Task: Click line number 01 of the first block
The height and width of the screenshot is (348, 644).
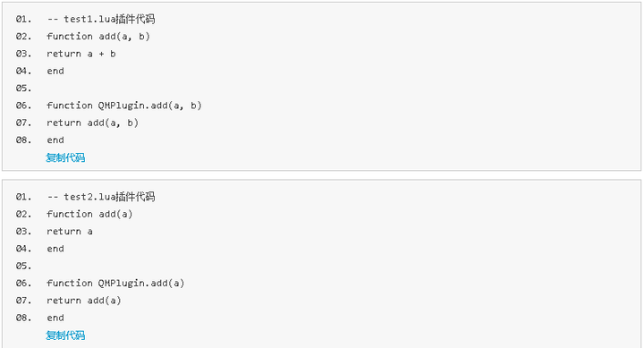Action: [23, 19]
